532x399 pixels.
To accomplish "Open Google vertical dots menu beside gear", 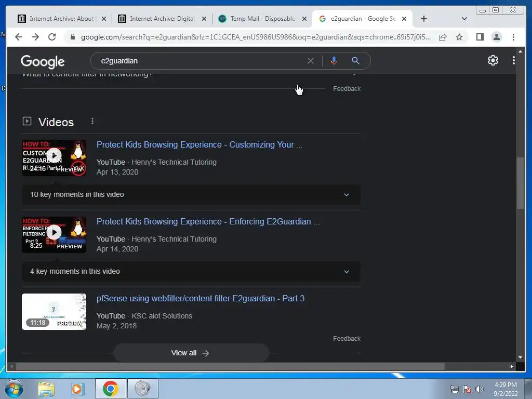I will click(513, 60).
